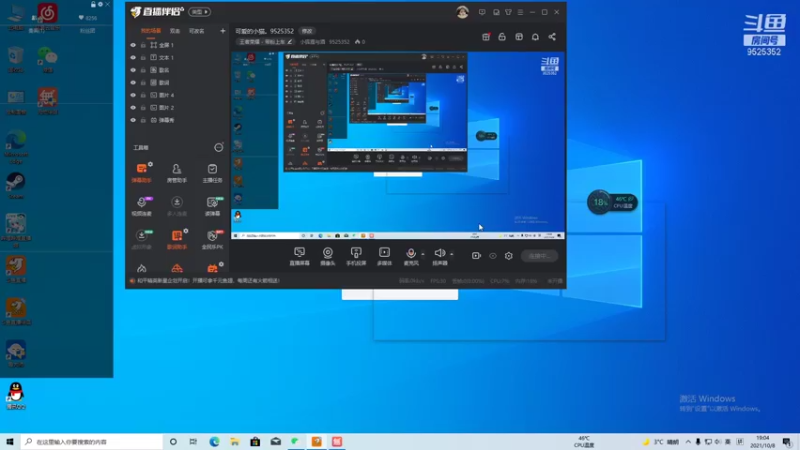Image resolution: width=800 pixels, height=450 pixels.
Task: Open the announcement ticker at the window bottom
Action: point(205,281)
